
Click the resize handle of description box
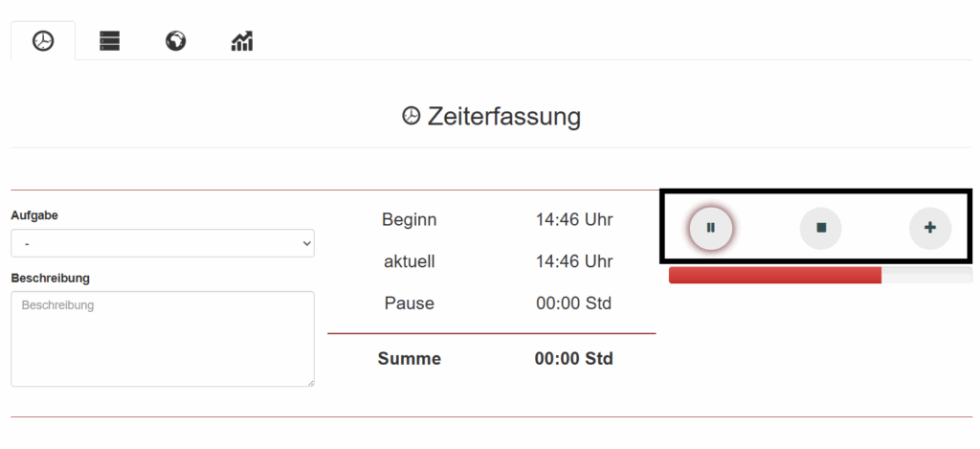pyautogui.click(x=310, y=383)
